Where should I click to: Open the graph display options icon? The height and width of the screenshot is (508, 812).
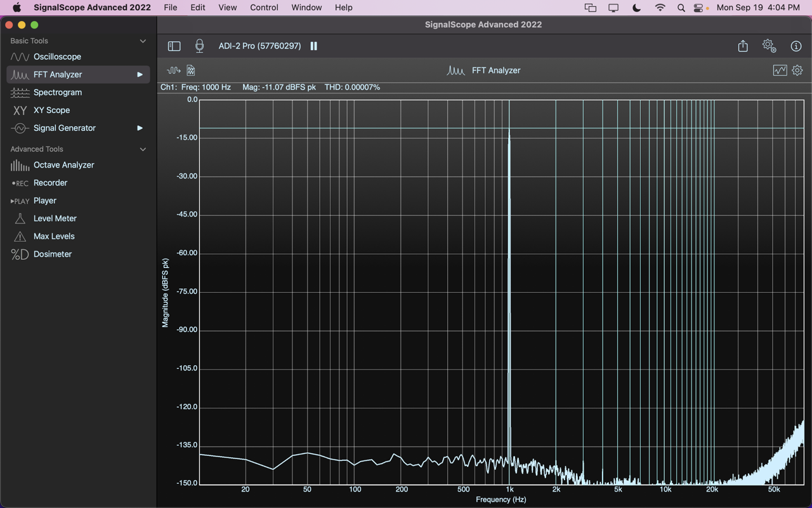780,70
